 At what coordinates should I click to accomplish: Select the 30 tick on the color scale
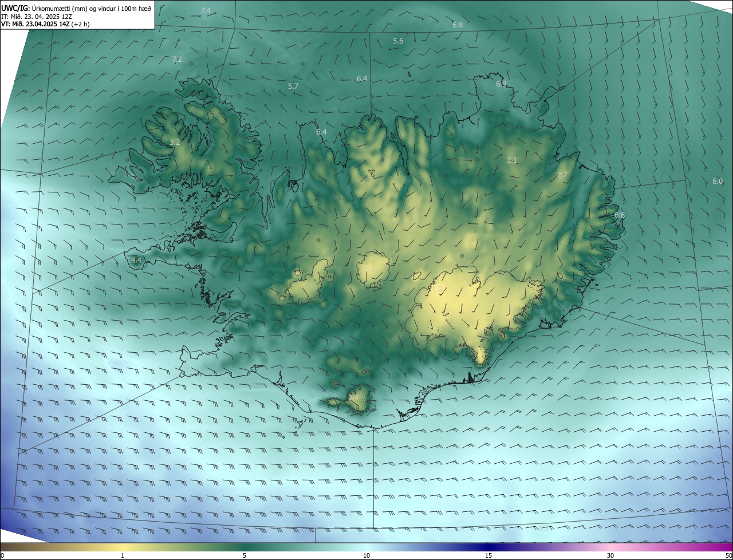(x=610, y=555)
